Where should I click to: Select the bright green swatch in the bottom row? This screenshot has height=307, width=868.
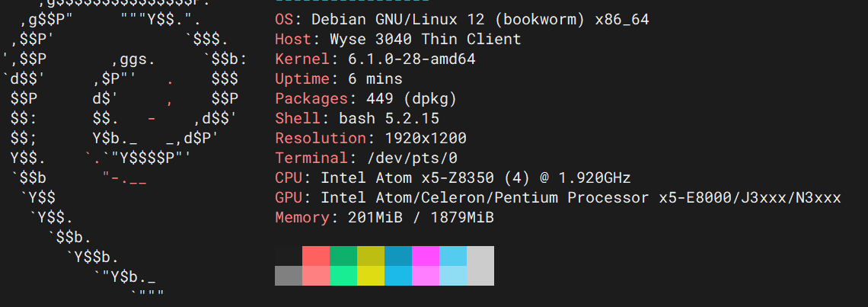[343, 275]
